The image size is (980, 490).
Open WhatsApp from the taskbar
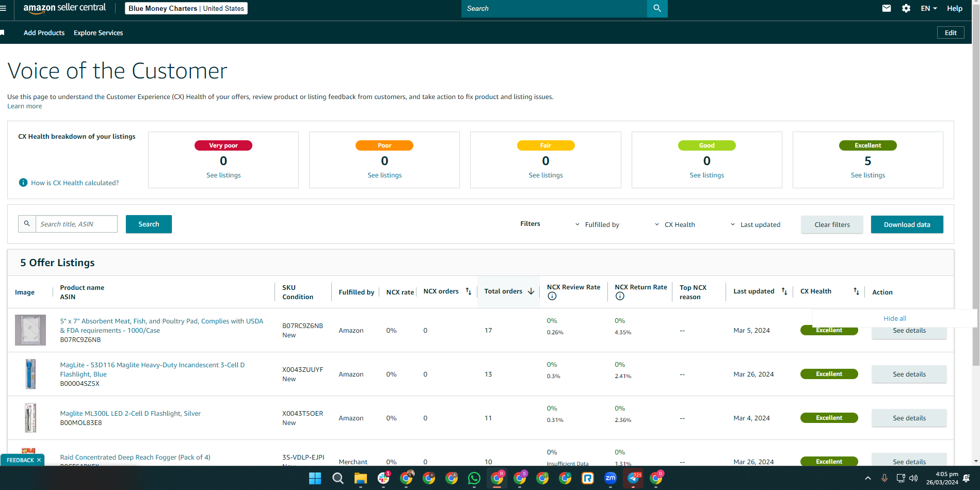pyautogui.click(x=474, y=478)
